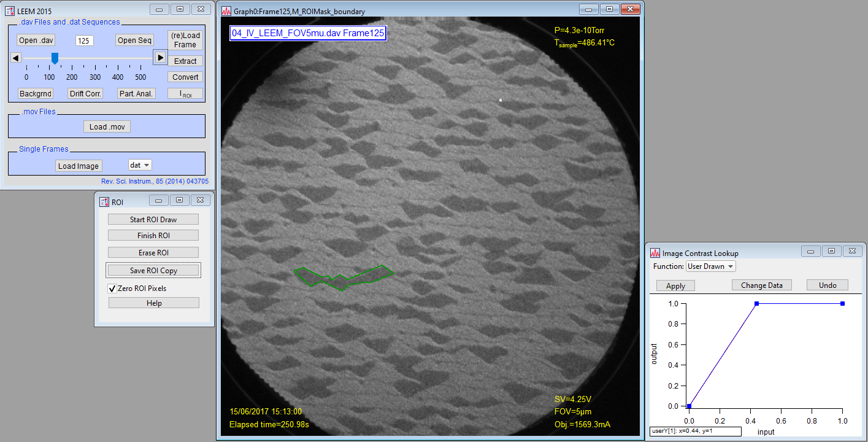868x442 pixels.
Task: Click the frame slider thumb
Action: pyautogui.click(x=55, y=58)
